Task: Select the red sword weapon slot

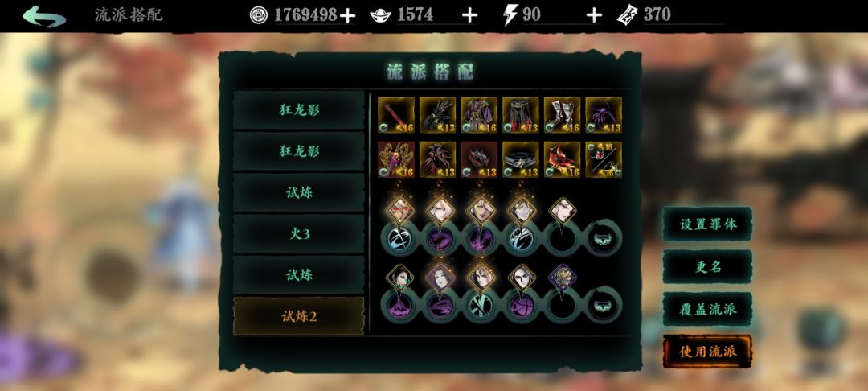Action: click(x=395, y=115)
